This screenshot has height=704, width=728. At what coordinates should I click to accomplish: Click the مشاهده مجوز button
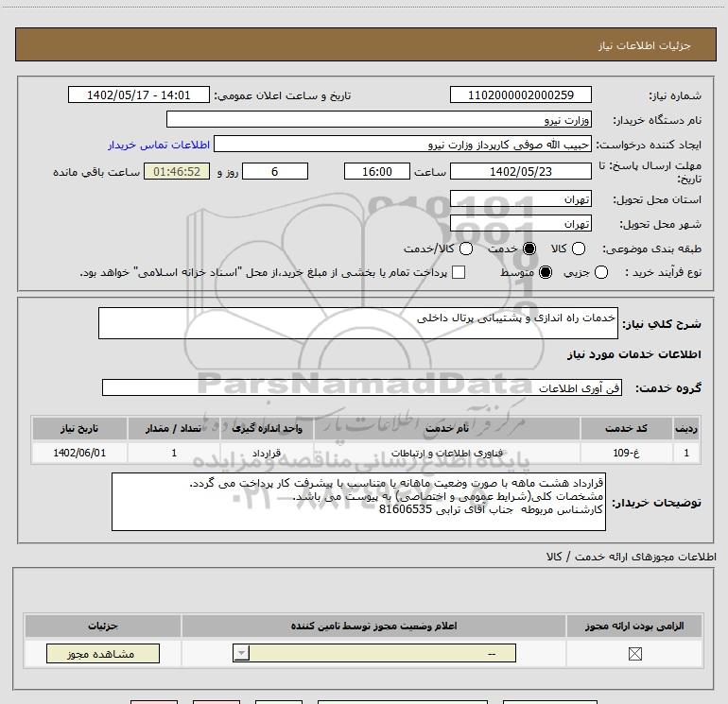click(103, 653)
